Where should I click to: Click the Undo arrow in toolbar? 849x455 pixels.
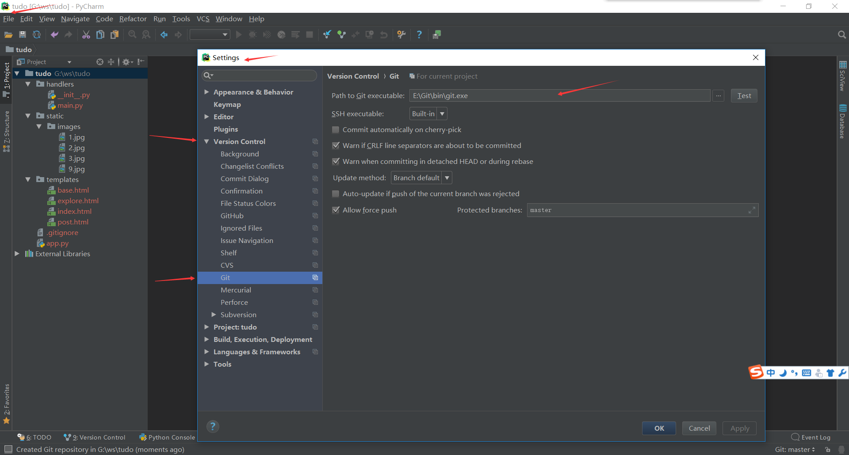pyautogui.click(x=54, y=35)
